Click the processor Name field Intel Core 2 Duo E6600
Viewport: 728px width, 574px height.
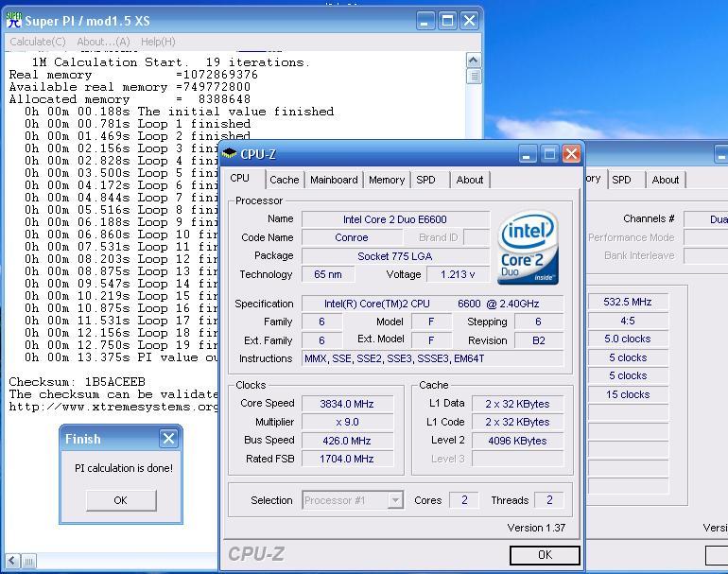[395, 219]
